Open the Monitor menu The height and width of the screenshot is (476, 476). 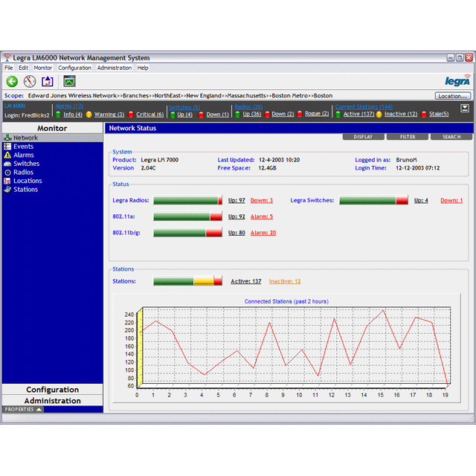tap(43, 68)
